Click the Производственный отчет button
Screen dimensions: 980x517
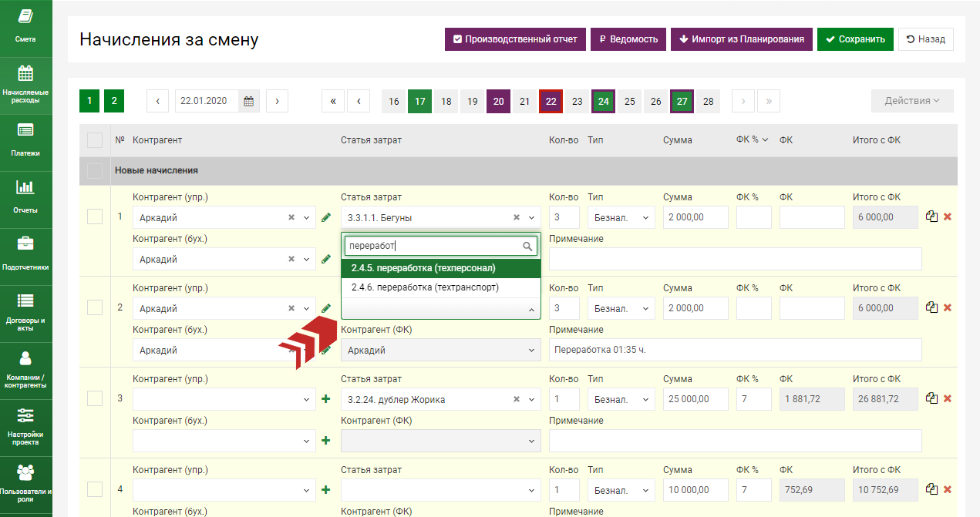click(x=516, y=39)
